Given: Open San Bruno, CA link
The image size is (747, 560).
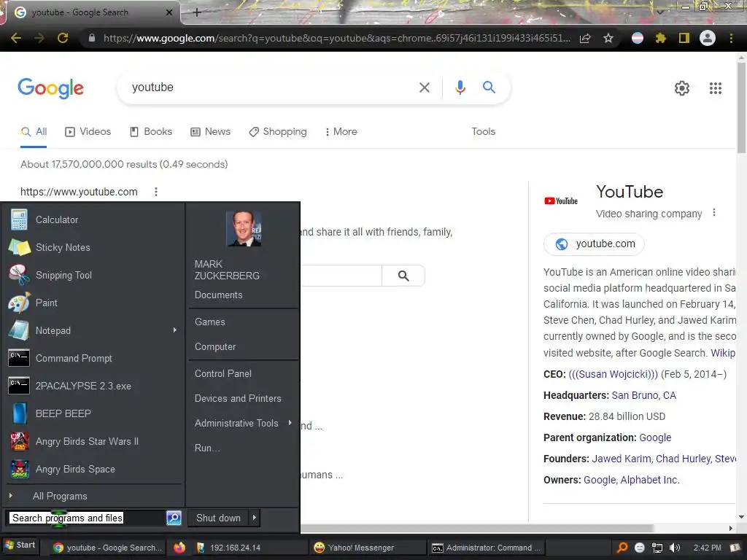Looking at the screenshot, I should [x=643, y=395].
